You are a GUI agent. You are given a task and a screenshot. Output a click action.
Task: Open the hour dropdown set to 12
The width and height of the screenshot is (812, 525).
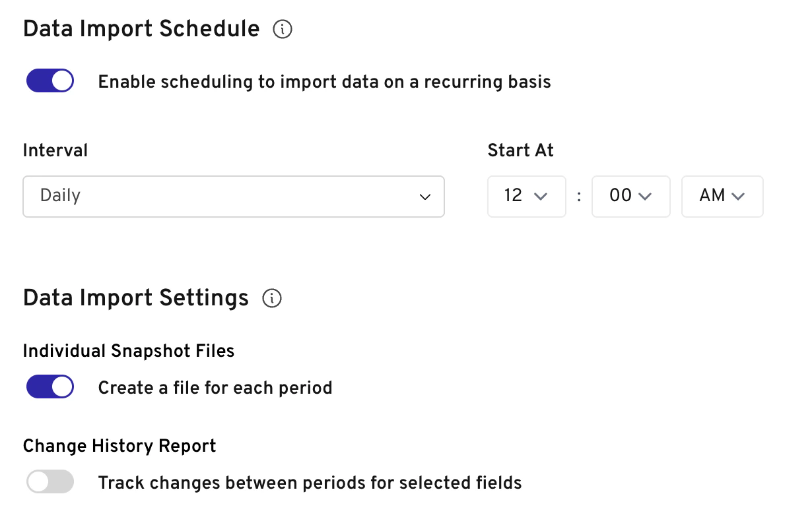point(526,197)
